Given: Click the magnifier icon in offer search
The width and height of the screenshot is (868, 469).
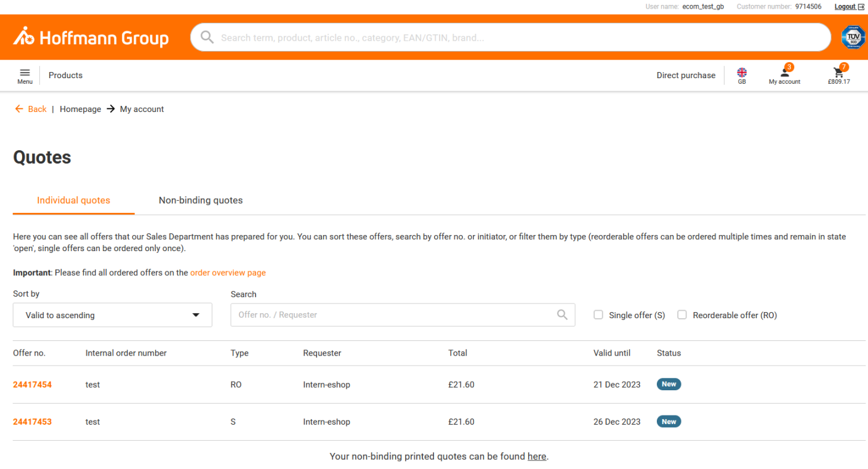Looking at the screenshot, I should pos(562,315).
